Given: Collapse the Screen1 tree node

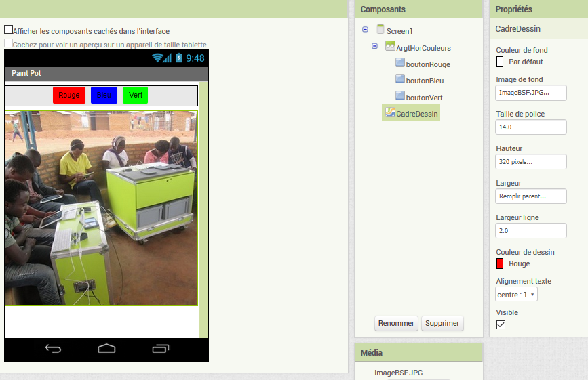Looking at the screenshot, I should (x=366, y=30).
